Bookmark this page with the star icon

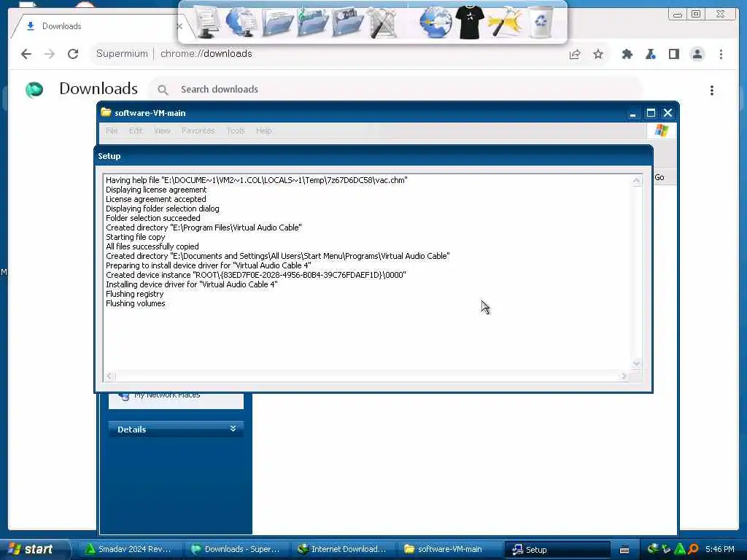[x=598, y=54]
